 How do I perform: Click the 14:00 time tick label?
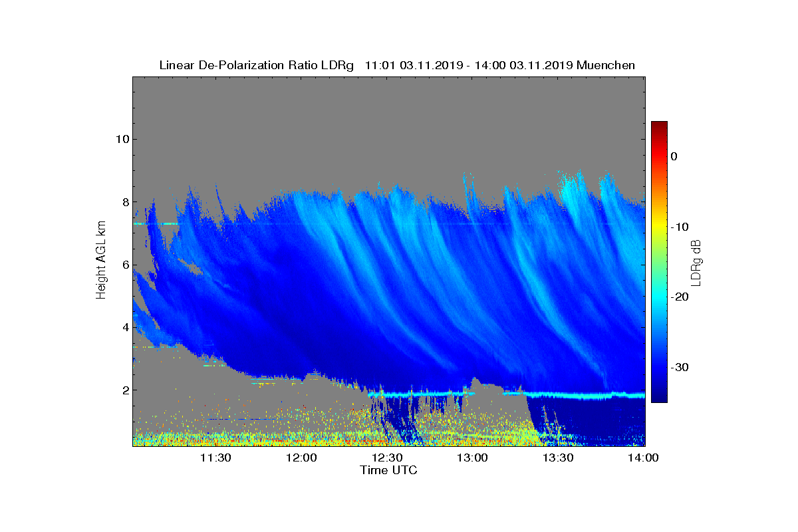click(x=644, y=458)
